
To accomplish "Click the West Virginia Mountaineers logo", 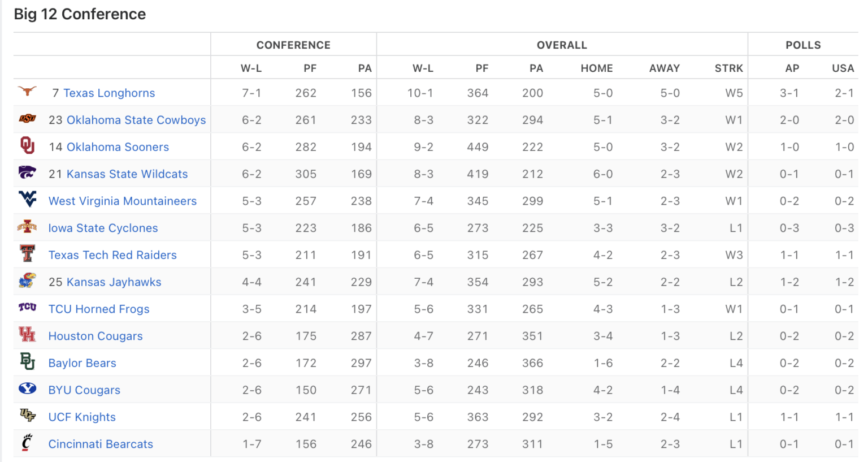I will 27,200.
